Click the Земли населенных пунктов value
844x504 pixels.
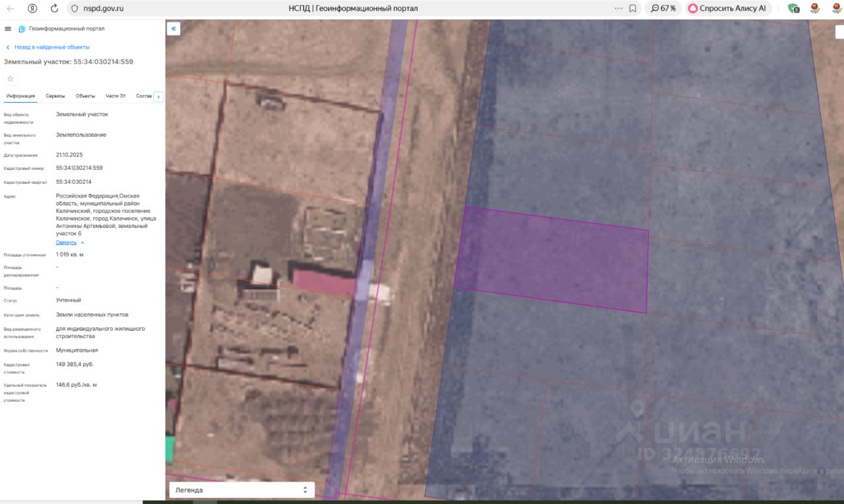[x=92, y=315]
